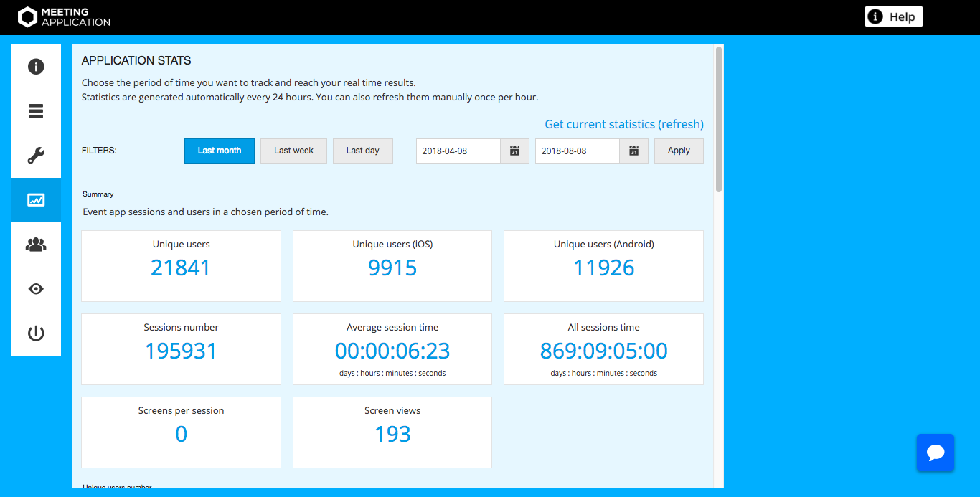This screenshot has height=497, width=980.
Task: Click the Sessions number value 195931
Action: 181,351
